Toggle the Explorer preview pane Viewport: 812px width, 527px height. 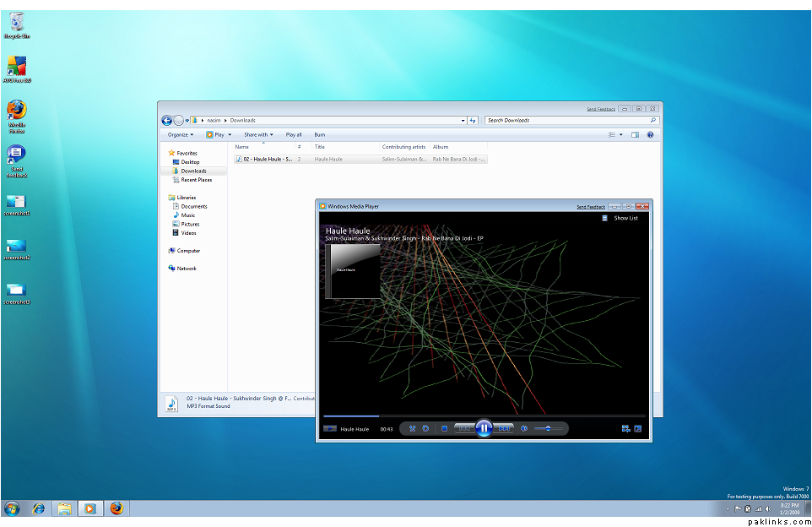pyautogui.click(x=635, y=134)
